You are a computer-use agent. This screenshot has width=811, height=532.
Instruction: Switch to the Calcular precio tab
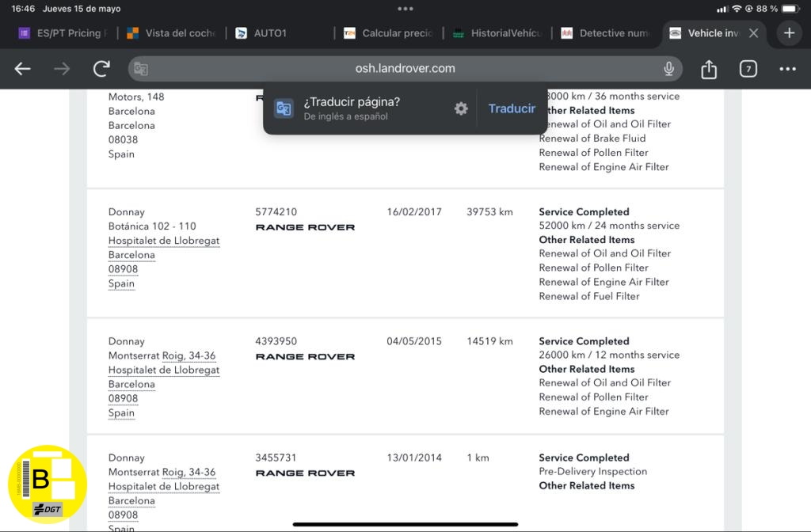(x=388, y=33)
